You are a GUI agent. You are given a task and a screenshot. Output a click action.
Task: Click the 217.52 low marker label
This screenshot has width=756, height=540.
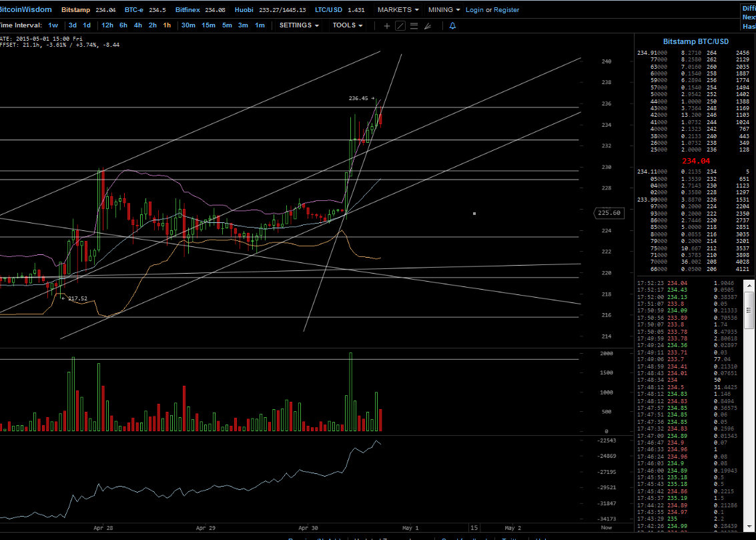tap(77, 298)
